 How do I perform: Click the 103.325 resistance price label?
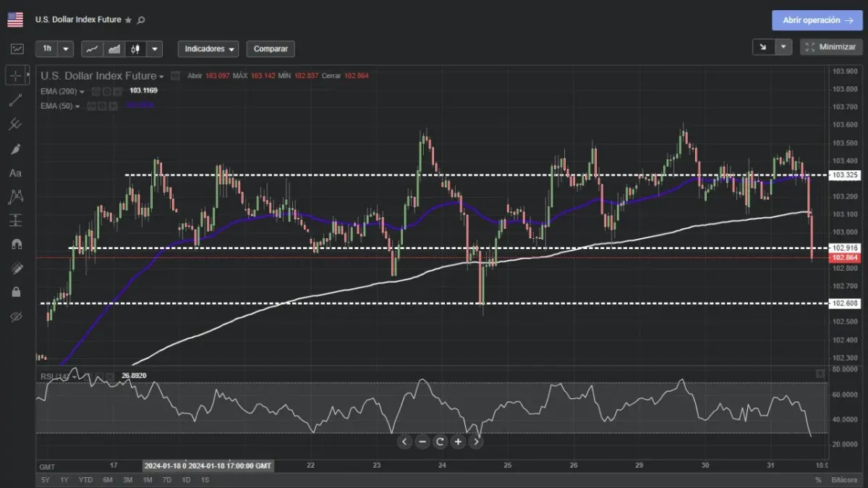click(845, 175)
